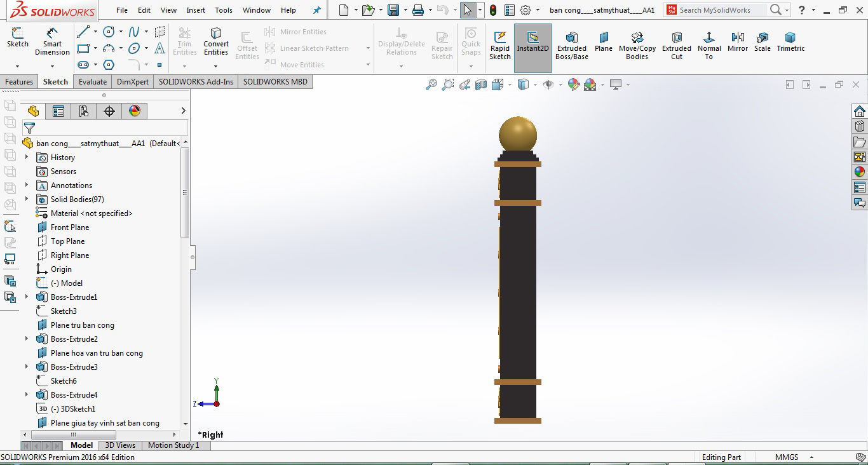Select the Centerpoint Arc tool
Screen dimensions: 868x465
pos(109,48)
